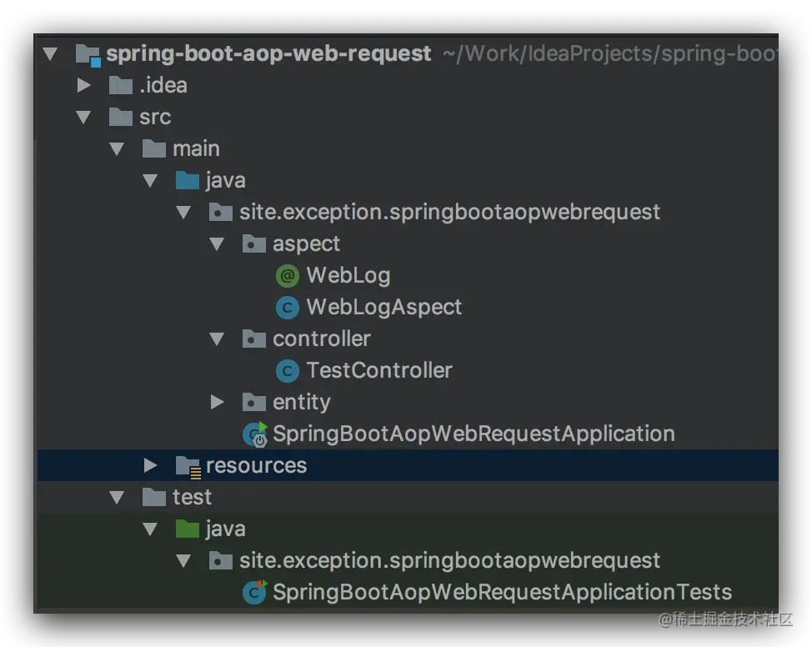
Task: Select the site.exception.springbootaopwebrequest package under main
Action: tap(449, 213)
